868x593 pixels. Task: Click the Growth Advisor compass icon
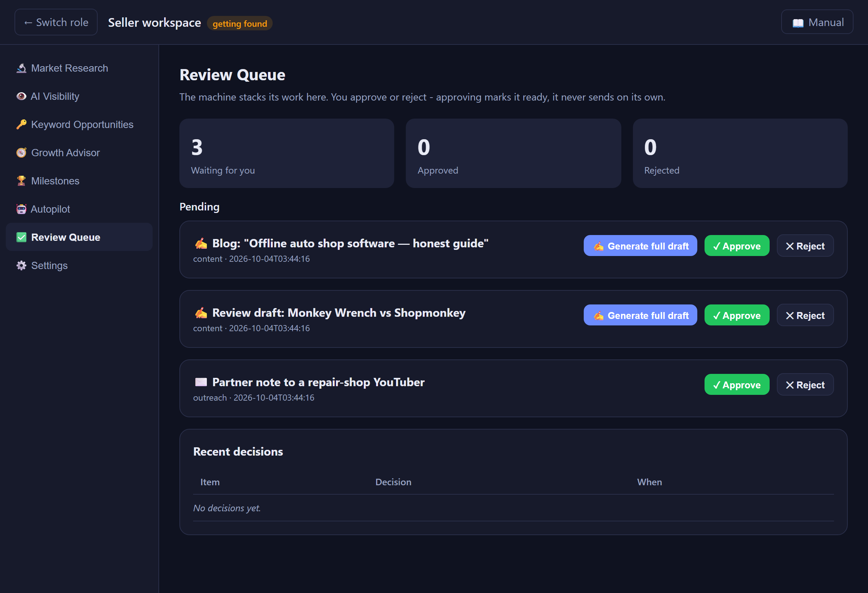click(x=21, y=153)
